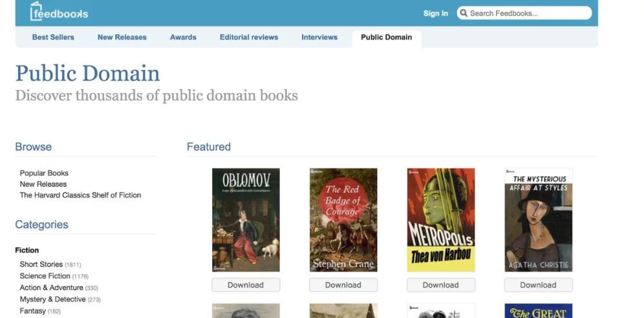The width and height of the screenshot is (644, 318).
Task: Open The Mysterious Affair at Styles cover
Action: 539,220
